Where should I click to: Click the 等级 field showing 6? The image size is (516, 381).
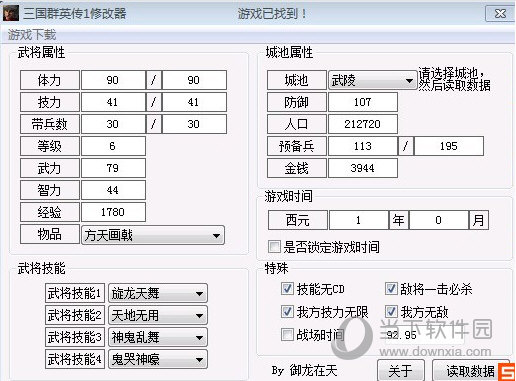[113, 146]
